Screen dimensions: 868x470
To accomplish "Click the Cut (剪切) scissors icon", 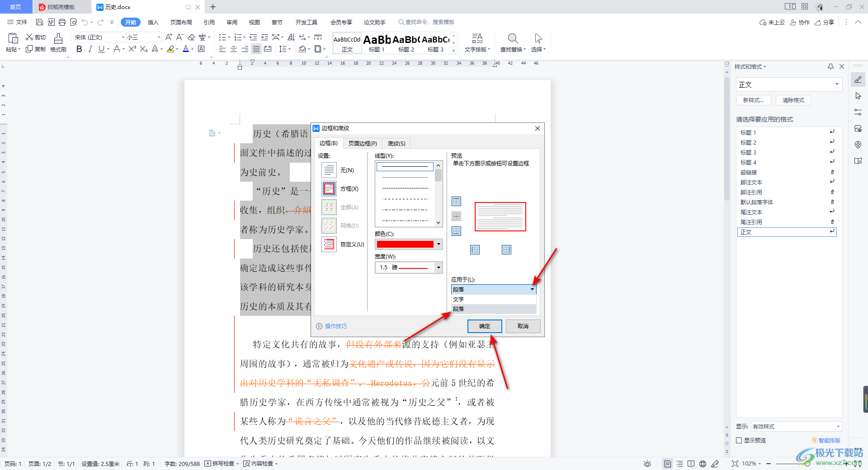I will [x=29, y=37].
